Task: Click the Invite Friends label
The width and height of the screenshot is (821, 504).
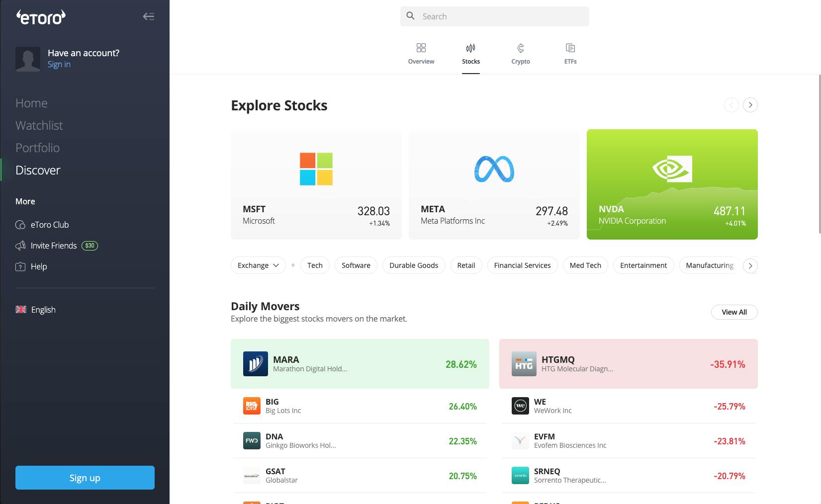Action: click(54, 246)
